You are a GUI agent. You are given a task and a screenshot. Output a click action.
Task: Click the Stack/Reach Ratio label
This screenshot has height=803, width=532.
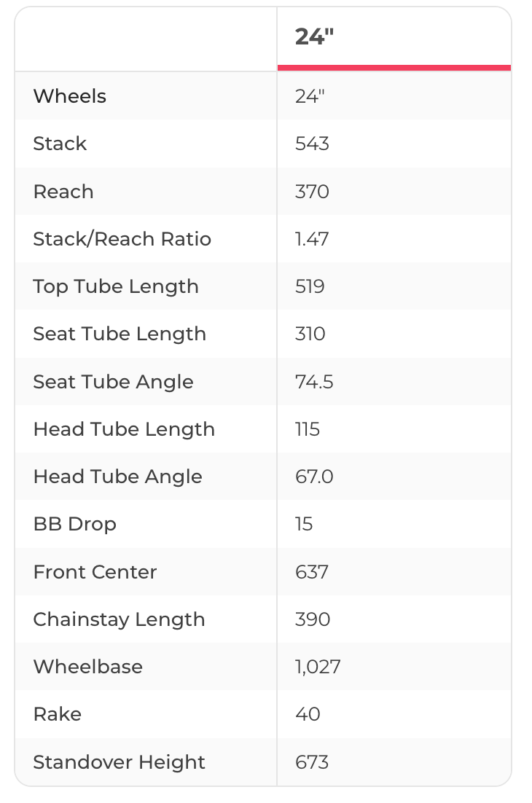point(122,239)
